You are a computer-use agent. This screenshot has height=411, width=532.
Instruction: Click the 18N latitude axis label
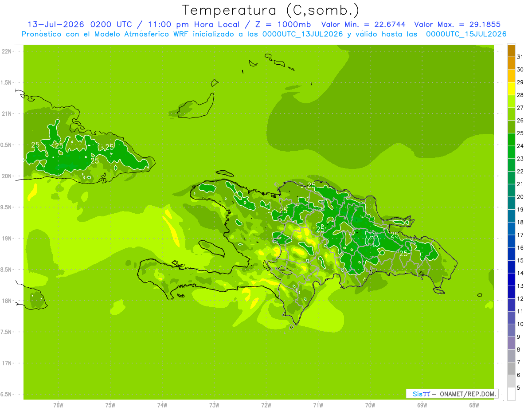click(x=6, y=301)
